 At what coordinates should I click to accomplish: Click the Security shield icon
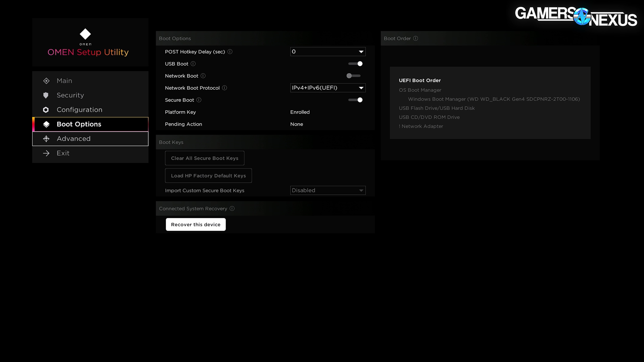coord(46,95)
